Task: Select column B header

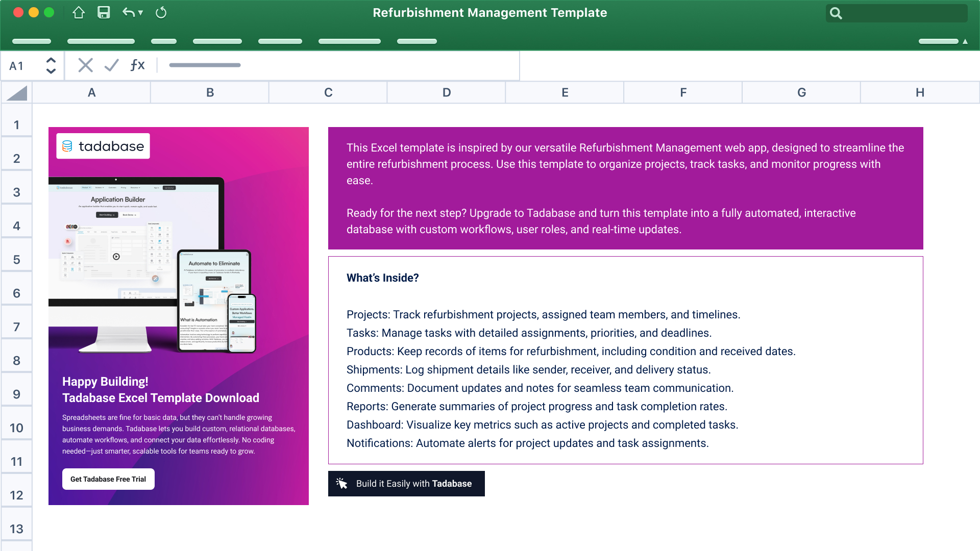Action: [210, 93]
